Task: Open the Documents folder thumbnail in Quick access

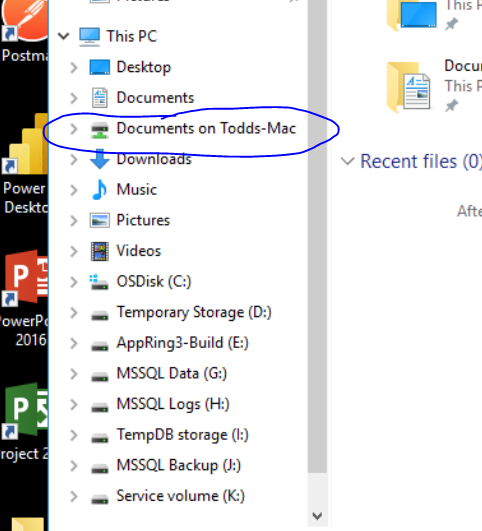Action: pyautogui.click(x=409, y=87)
